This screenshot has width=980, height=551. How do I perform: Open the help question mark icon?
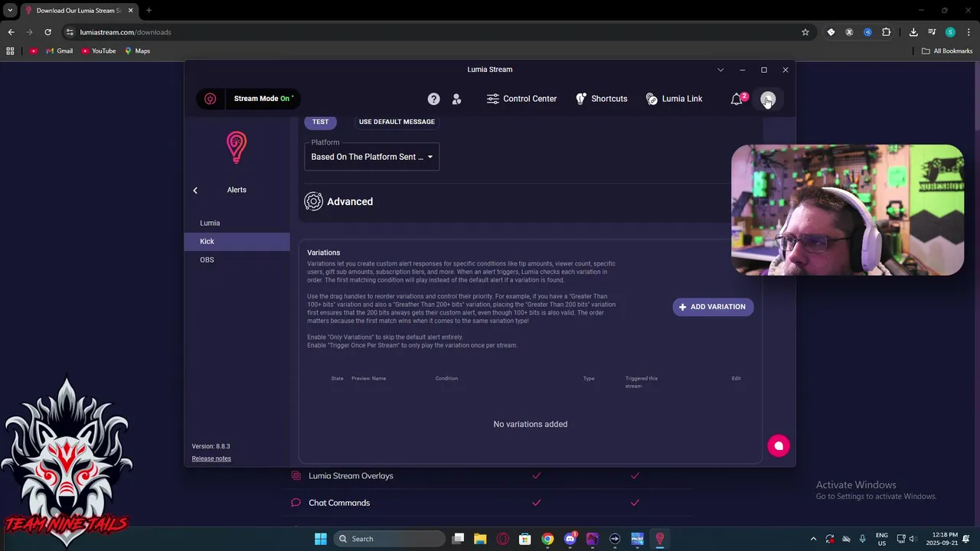(433, 99)
